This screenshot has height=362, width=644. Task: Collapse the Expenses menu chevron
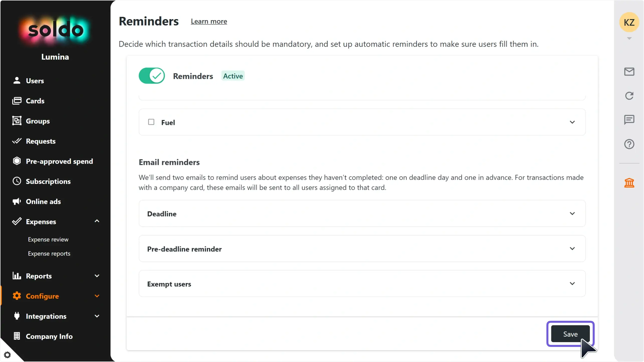[x=97, y=221]
